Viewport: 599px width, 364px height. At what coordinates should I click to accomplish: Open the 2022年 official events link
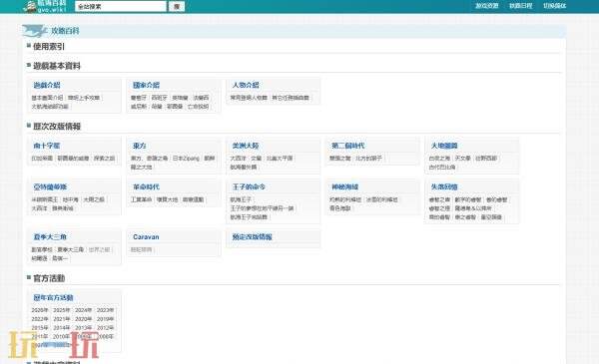coord(40,319)
